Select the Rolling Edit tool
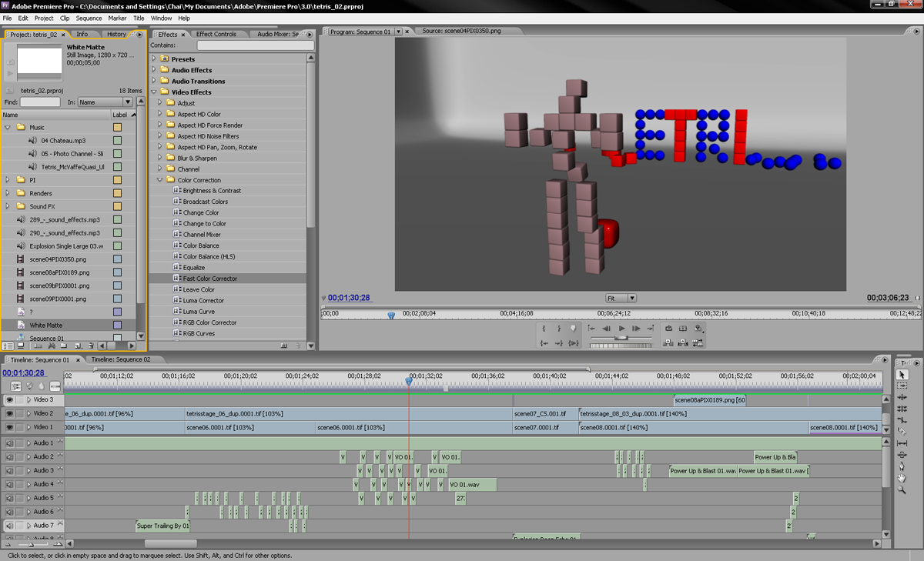Screen dimensions: 924x561 pos(902,409)
